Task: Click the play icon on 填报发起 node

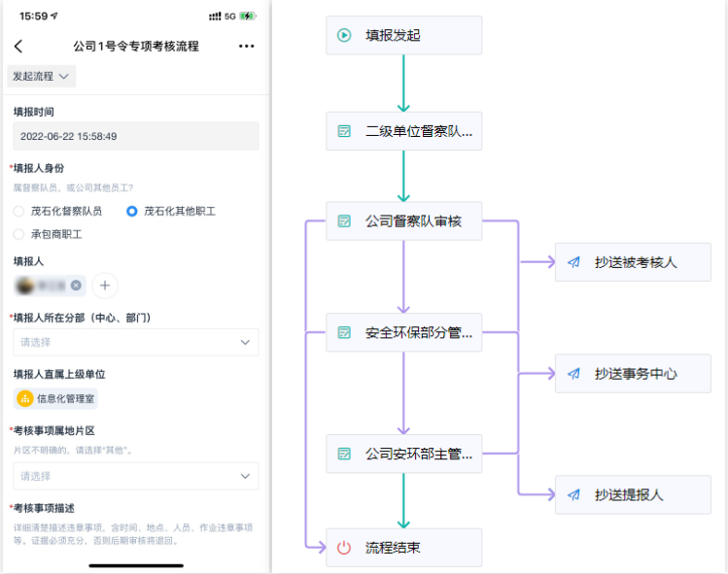Action: 344,36
